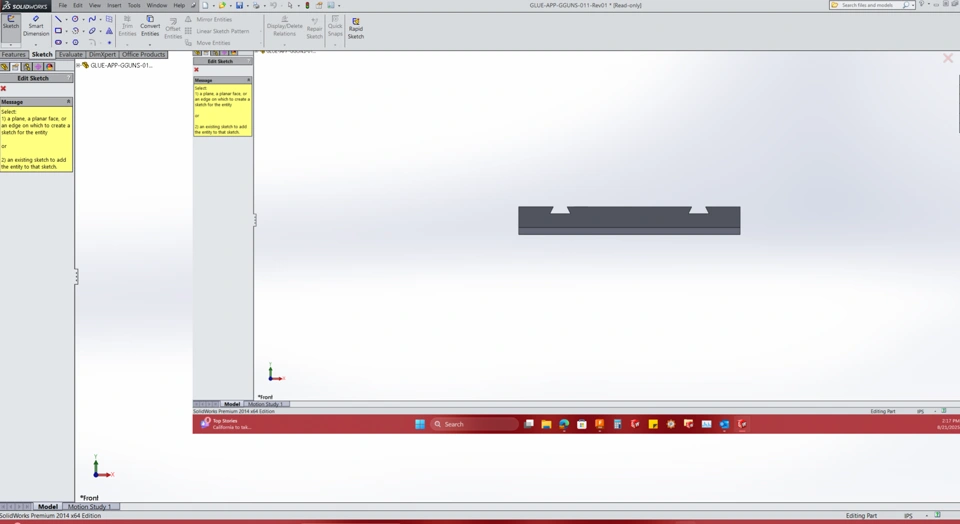Switch to the bottom Motion Study 1 tab
Screen dimensions: 960x524
click(x=89, y=506)
